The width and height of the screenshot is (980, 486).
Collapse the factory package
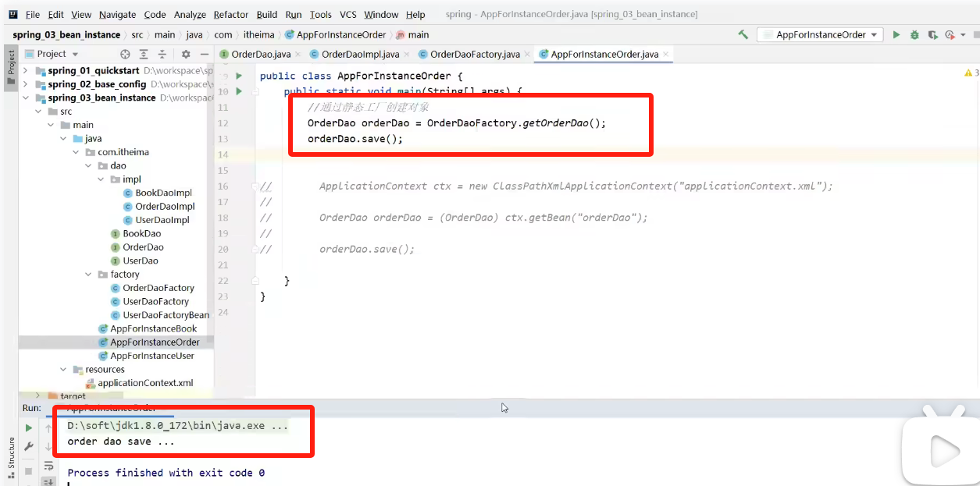coord(88,274)
